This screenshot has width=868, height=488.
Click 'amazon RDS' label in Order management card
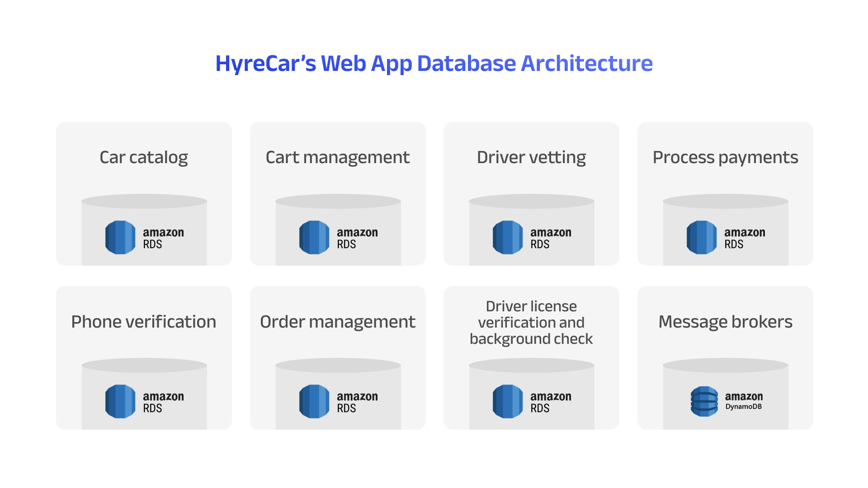pos(358,402)
